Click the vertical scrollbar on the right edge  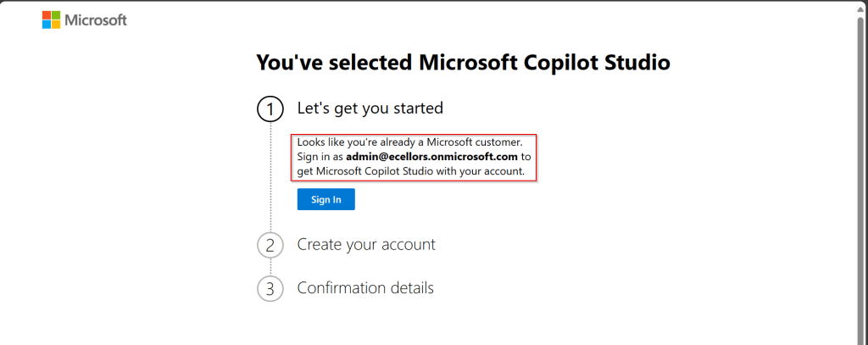862,170
